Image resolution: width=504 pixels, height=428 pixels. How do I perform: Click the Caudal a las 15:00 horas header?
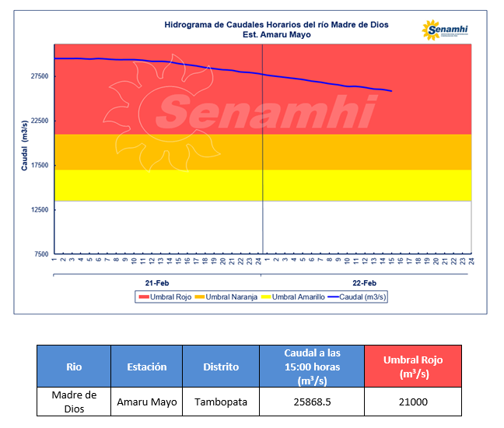coord(312,367)
